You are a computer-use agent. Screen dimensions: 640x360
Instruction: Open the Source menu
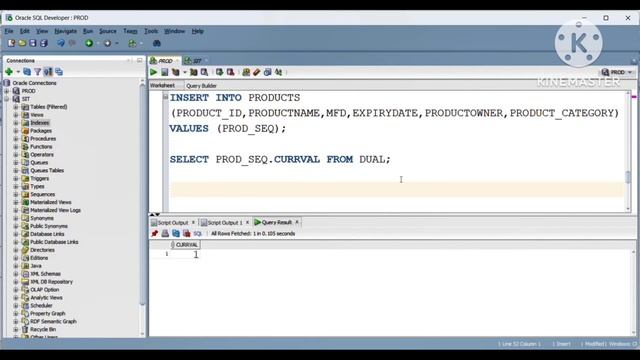(108, 31)
